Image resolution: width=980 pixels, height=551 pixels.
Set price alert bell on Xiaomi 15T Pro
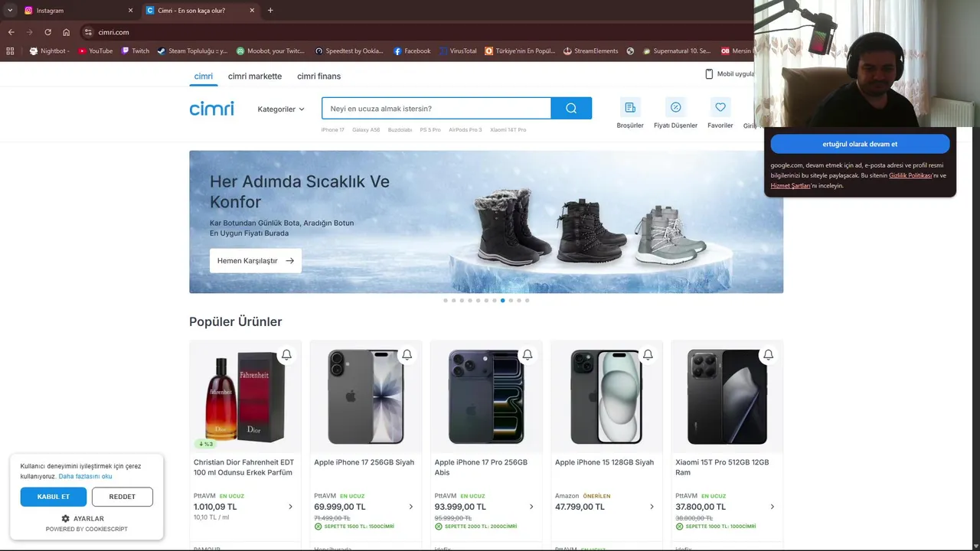(768, 355)
